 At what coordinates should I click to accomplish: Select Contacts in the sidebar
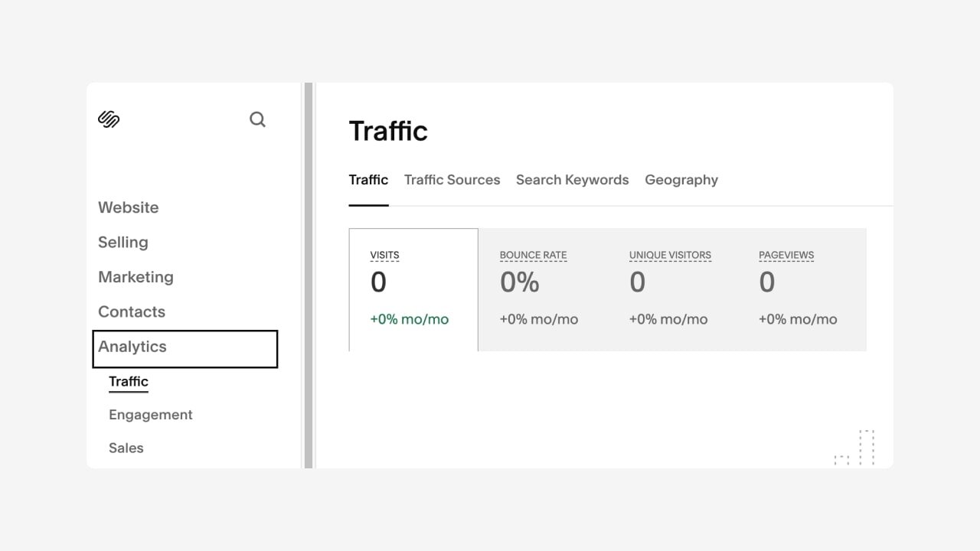pyautogui.click(x=132, y=311)
